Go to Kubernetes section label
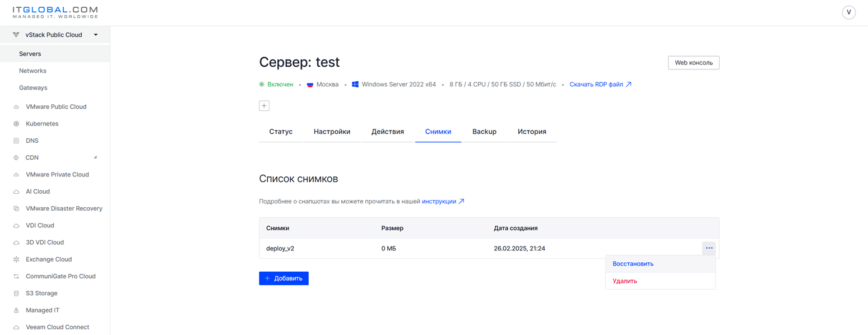This screenshot has height=335, width=868. pyautogui.click(x=42, y=124)
